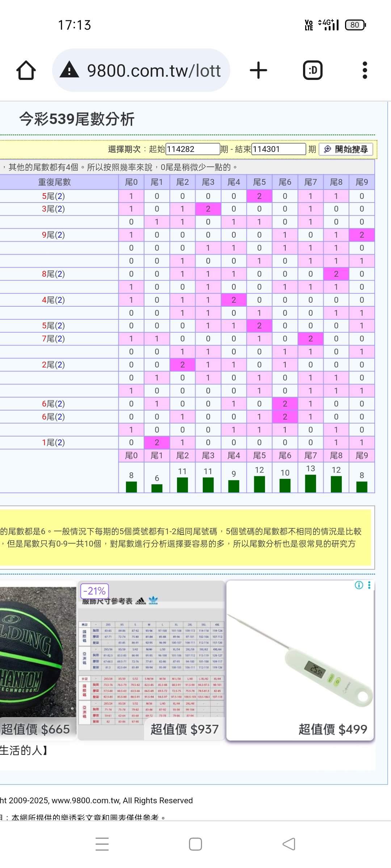Edit the starting period 114282 field
391x868 pixels.
(193, 149)
